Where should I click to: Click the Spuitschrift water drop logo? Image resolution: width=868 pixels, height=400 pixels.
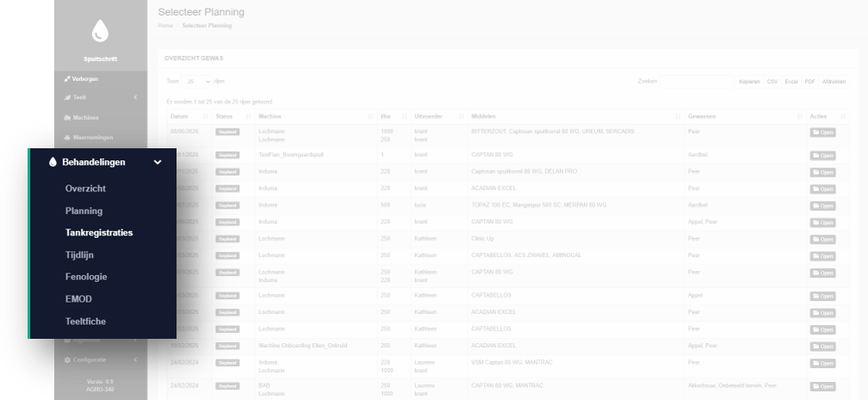coord(100,31)
